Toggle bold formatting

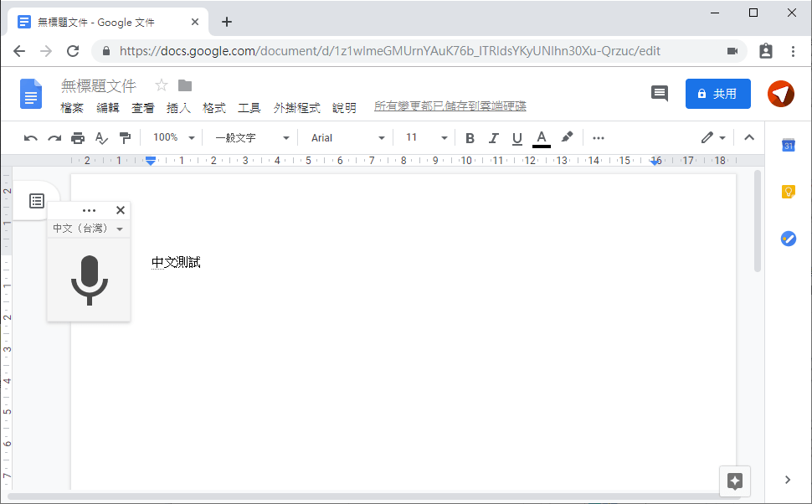pos(470,138)
